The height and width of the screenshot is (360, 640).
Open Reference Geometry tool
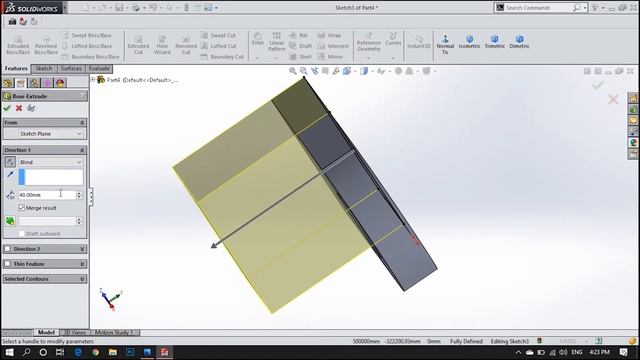(369, 42)
